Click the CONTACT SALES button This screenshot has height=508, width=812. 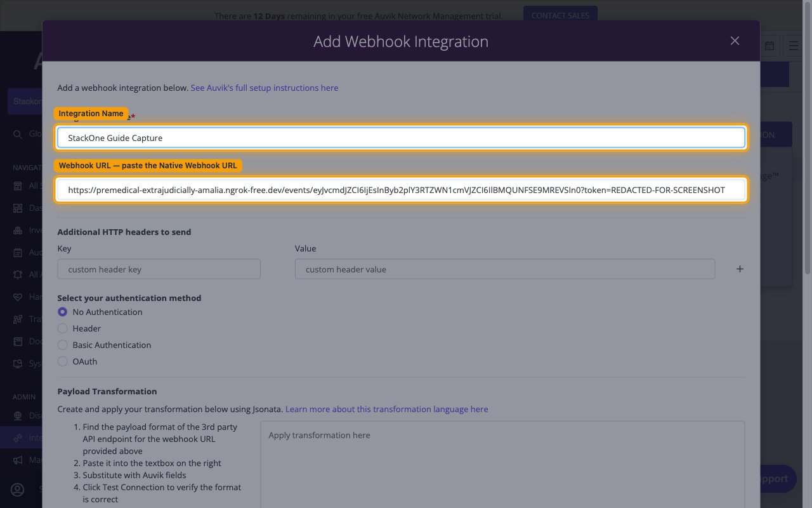pyautogui.click(x=560, y=15)
